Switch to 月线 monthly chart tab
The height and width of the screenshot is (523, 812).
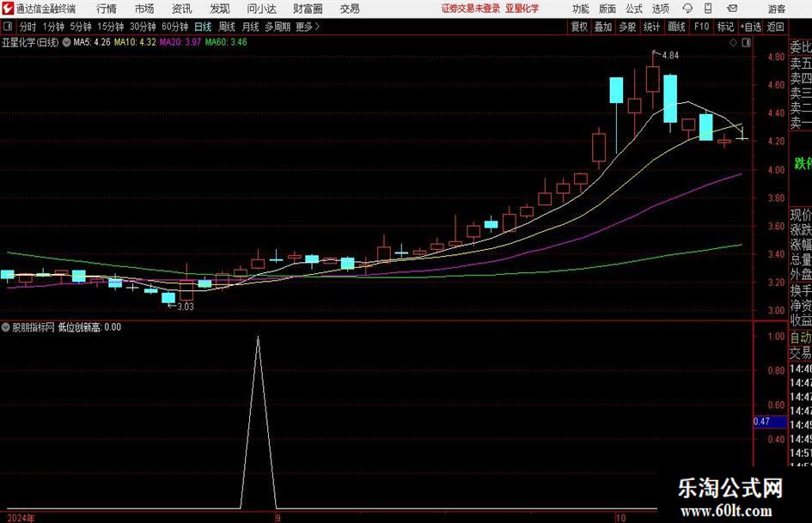[251, 27]
